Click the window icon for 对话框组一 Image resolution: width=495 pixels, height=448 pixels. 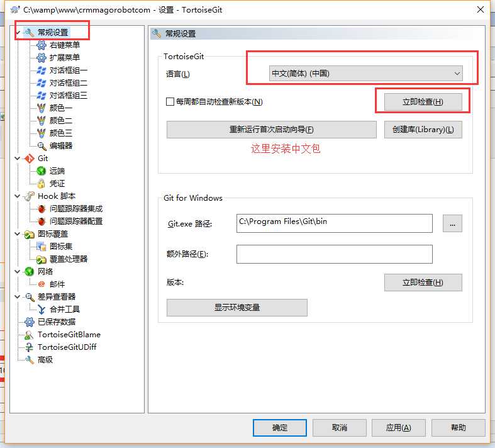42,70
